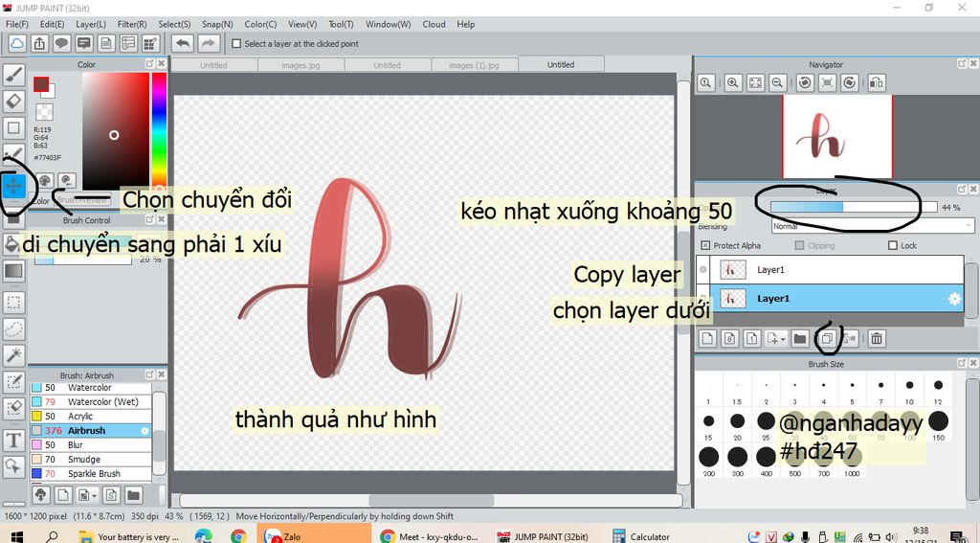Open the Meet Chrome window in taskbar
The width and height of the screenshot is (980, 543).
(430, 536)
